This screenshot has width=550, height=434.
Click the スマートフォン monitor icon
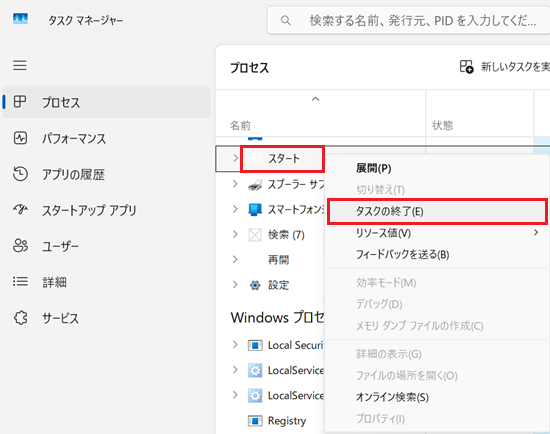[x=255, y=210]
